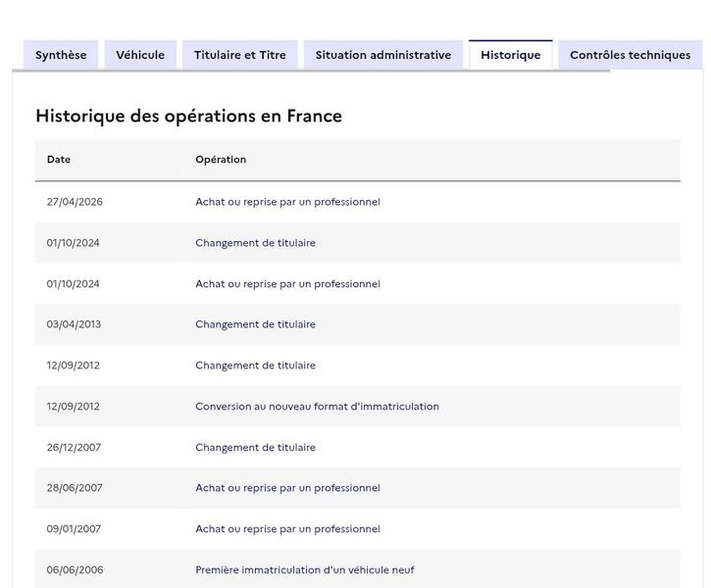This screenshot has width=711, height=588.
Task: Click the 01/10/2024 Achat ou reprise entry
Action: pyautogui.click(x=358, y=283)
